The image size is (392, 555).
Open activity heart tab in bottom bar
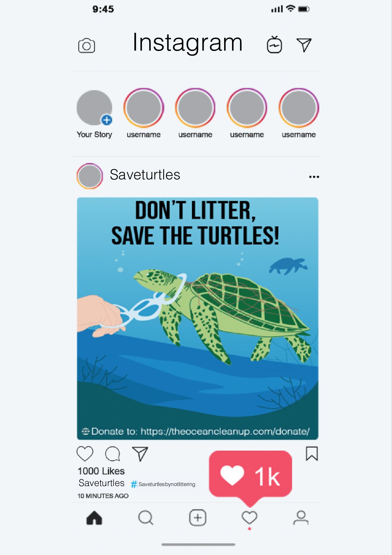tap(249, 518)
